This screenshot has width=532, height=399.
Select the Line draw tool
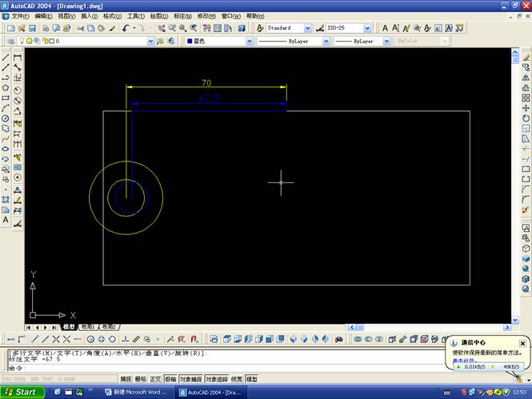(x=6, y=57)
